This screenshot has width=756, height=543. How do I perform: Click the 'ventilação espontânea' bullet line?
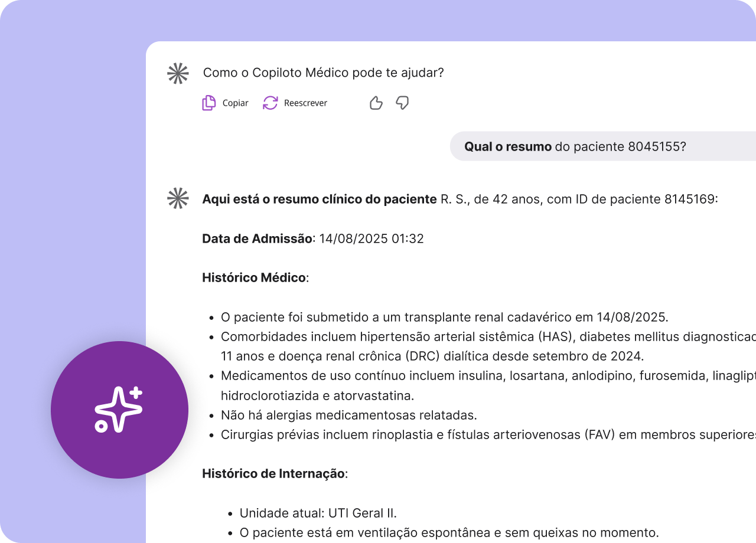point(448,532)
